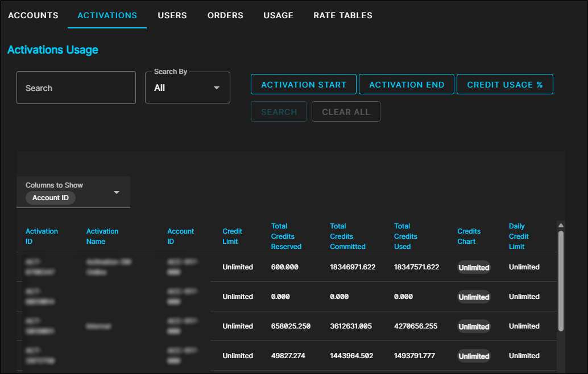Viewport: 588px width, 374px height.
Task: Click the Search text field
Action: pos(76,88)
